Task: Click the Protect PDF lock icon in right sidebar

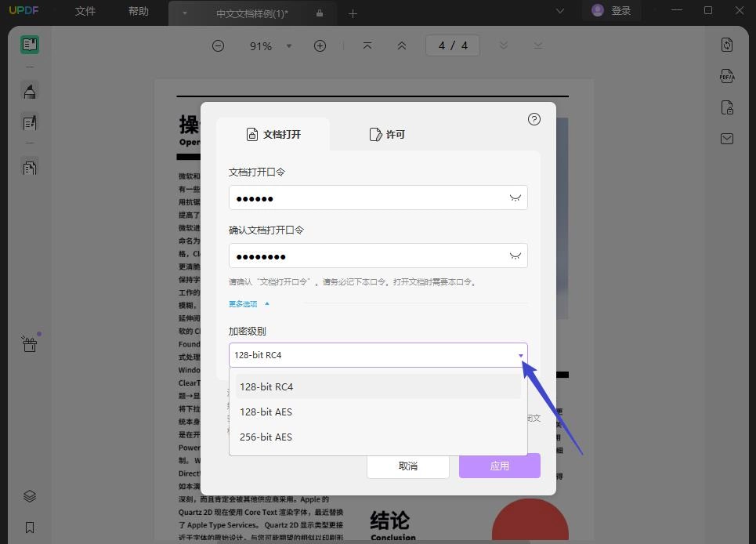Action: click(x=727, y=107)
